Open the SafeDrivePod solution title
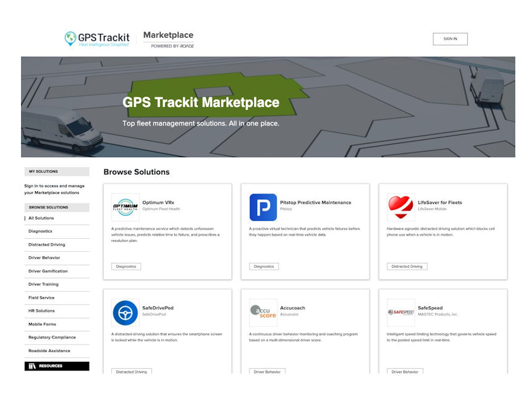This screenshot has width=532, height=399. pos(158,308)
